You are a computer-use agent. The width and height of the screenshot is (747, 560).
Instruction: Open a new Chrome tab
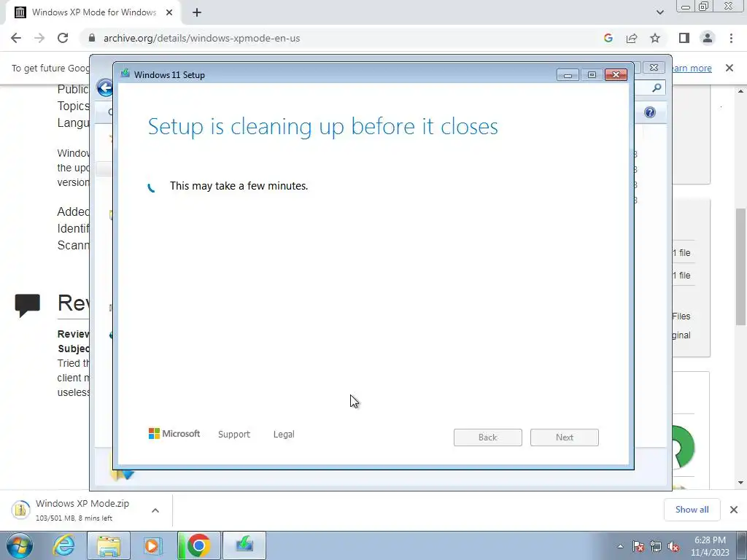coord(197,12)
